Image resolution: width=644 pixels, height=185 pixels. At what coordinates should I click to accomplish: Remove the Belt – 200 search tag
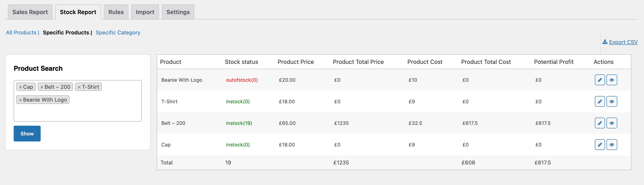pyautogui.click(x=42, y=87)
